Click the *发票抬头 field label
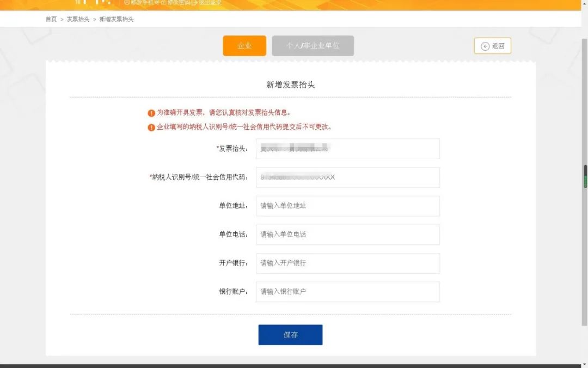 232,149
